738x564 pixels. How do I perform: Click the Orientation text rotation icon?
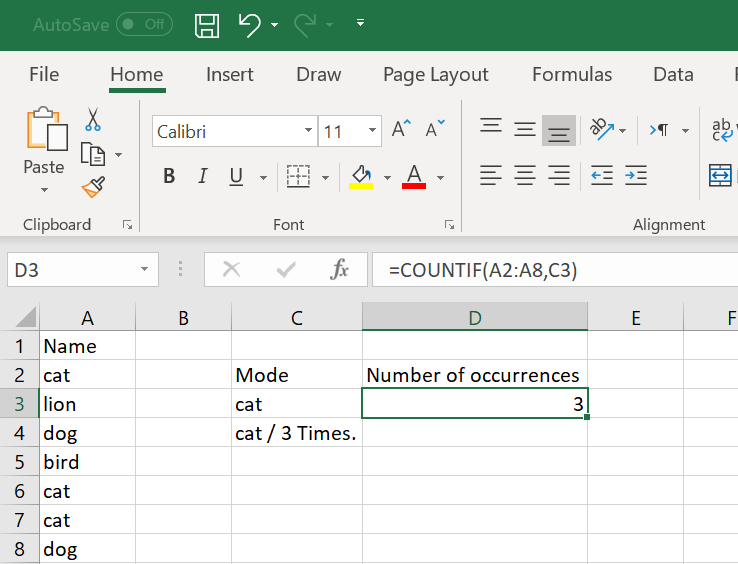click(x=602, y=129)
